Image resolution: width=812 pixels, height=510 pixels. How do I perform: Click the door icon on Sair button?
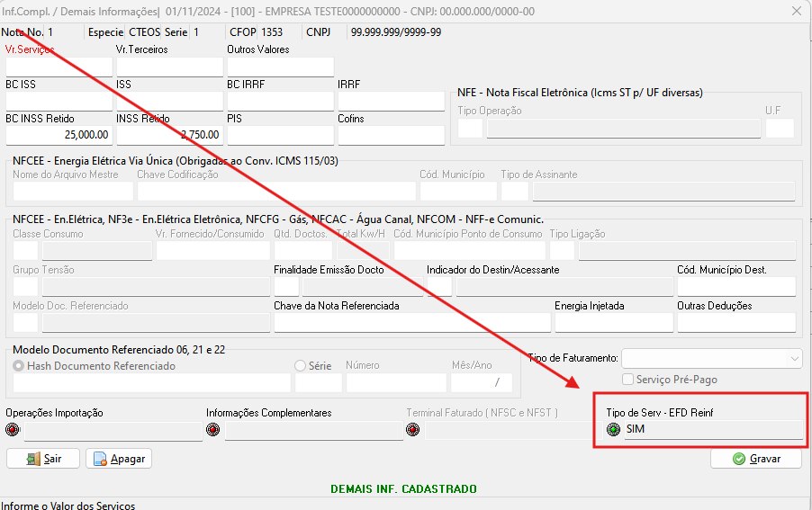point(33,459)
